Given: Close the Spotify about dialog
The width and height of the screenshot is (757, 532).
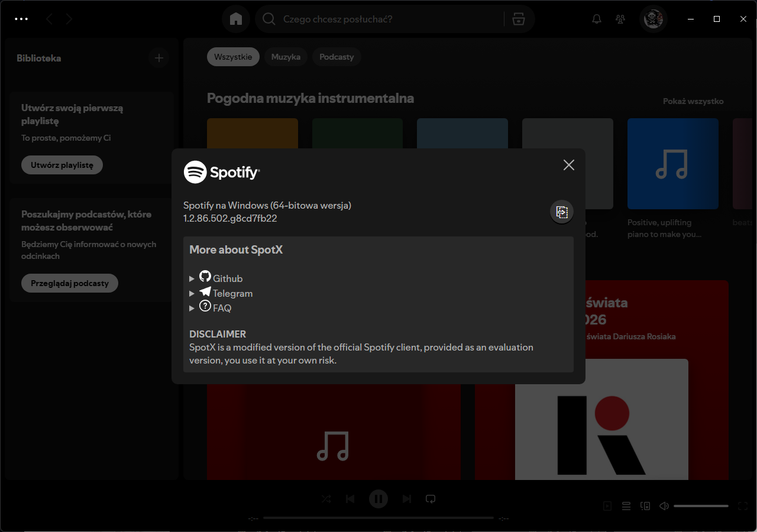Looking at the screenshot, I should 569,165.
